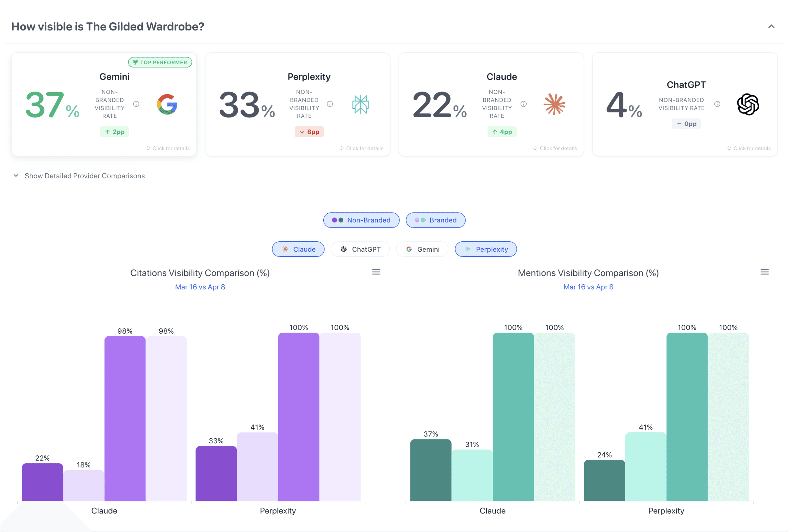Image resolution: width=789 pixels, height=532 pixels.
Task: Toggle the Claude provider filter chip
Action: coord(298,249)
